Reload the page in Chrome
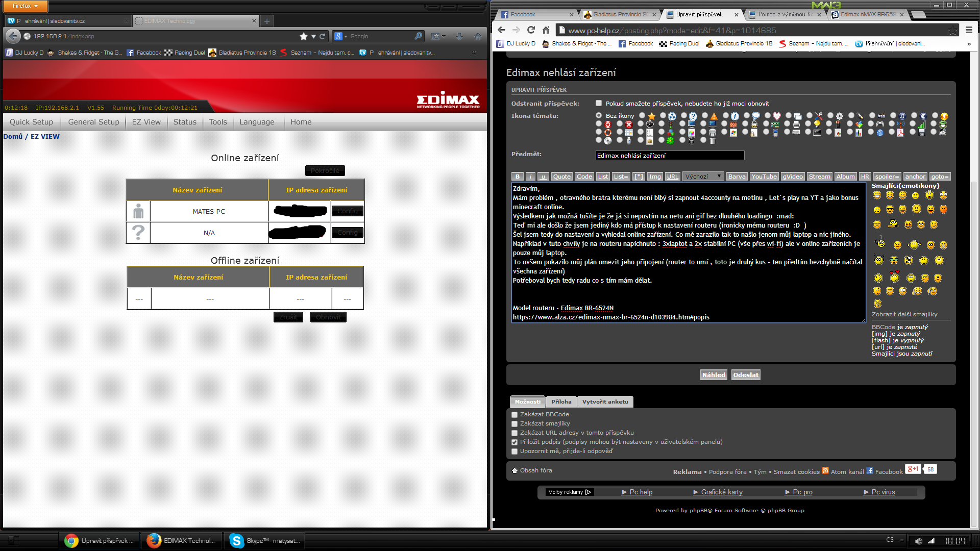Screen dimensions: 980x551 point(531,30)
